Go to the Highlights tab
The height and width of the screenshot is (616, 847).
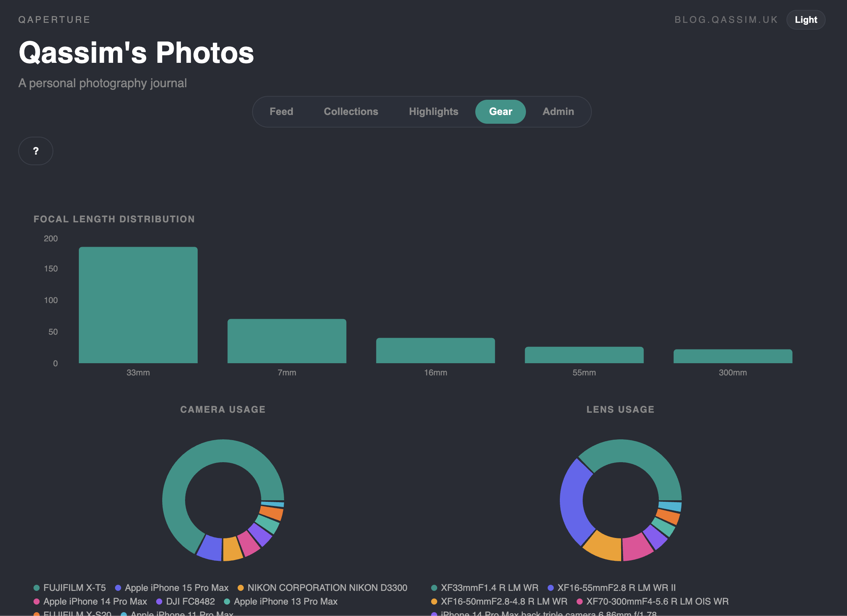coord(433,112)
